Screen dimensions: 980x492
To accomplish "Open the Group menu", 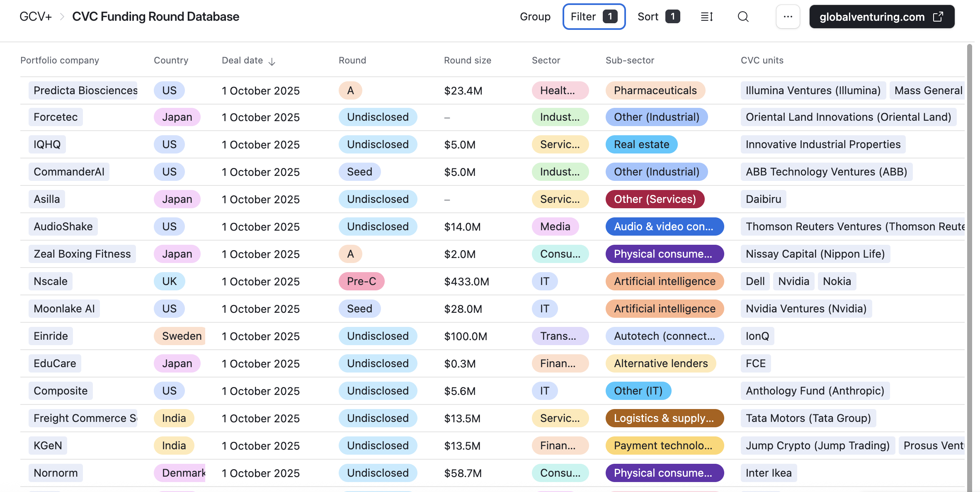I will point(535,17).
